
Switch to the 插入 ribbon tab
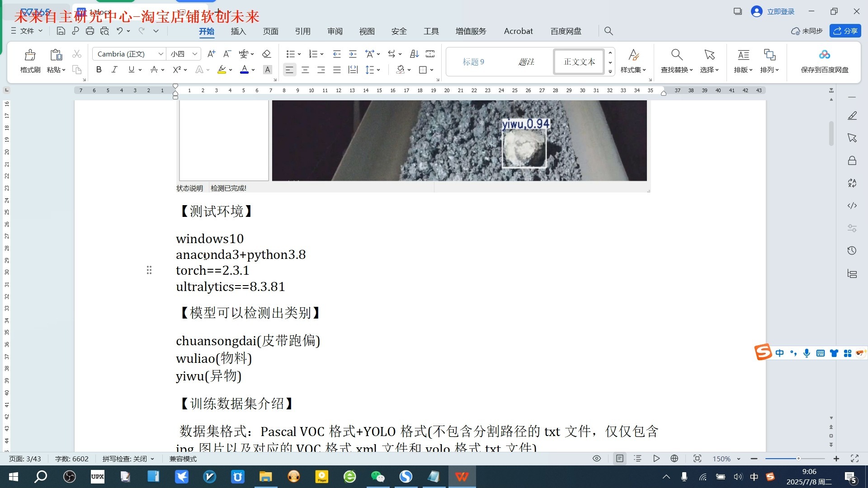(x=238, y=31)
